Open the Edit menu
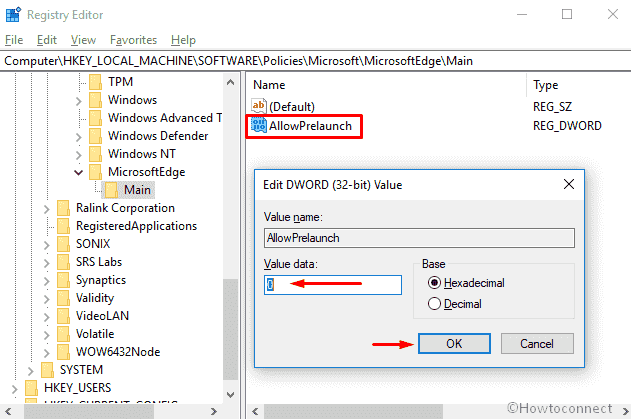Image resolution: width=631 pixels, height=419 pixels. point(47,40)
